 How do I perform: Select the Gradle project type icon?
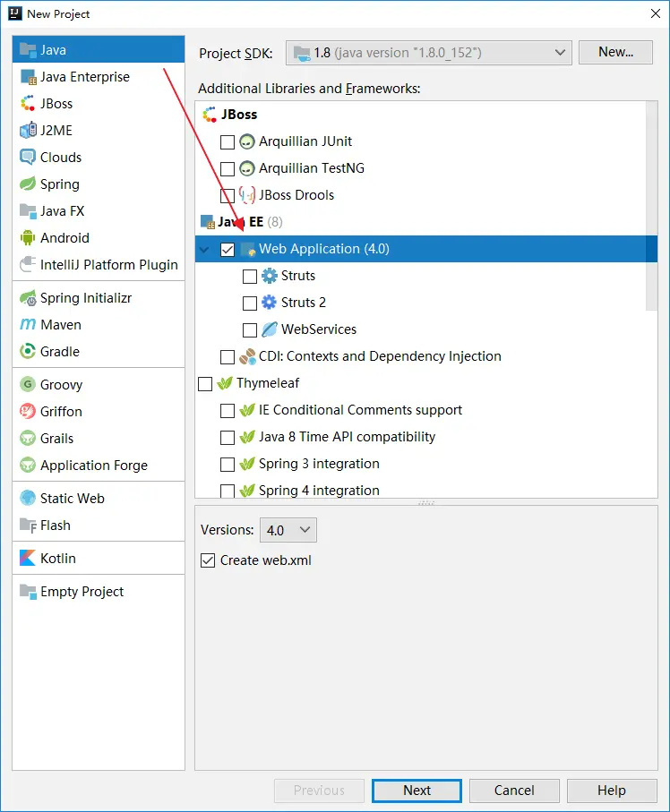tap(28, 351)
